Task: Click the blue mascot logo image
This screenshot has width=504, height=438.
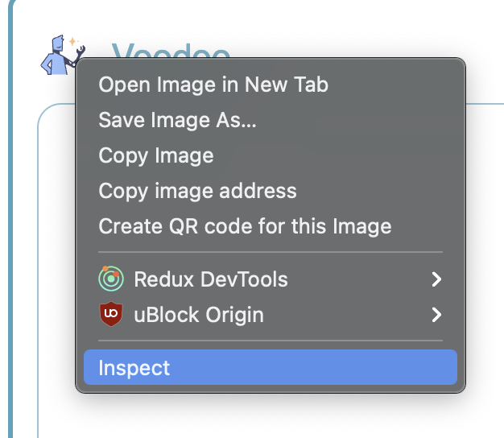Action: pyautogui.click(x=62, y=55)
